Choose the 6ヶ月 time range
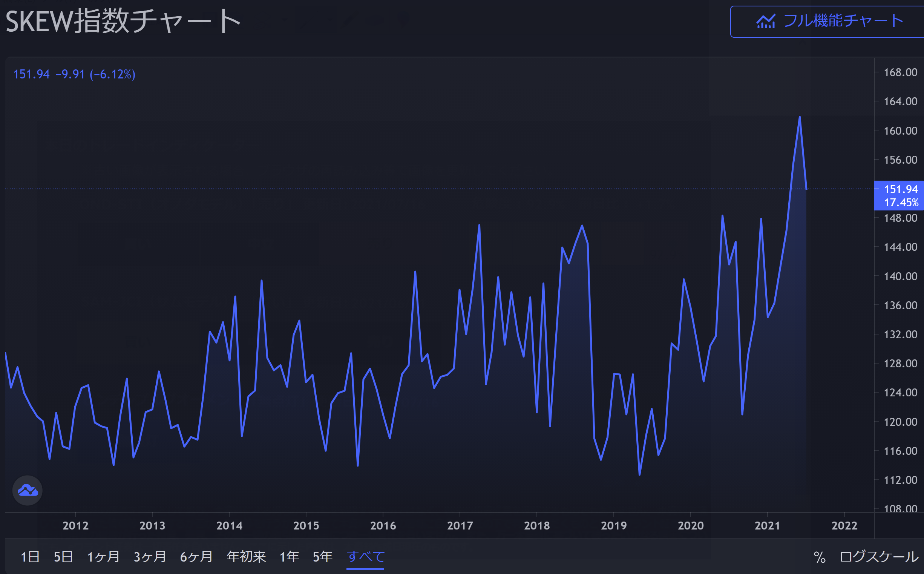The height and width of the screenshot is (574, 924). coord(196,557)
